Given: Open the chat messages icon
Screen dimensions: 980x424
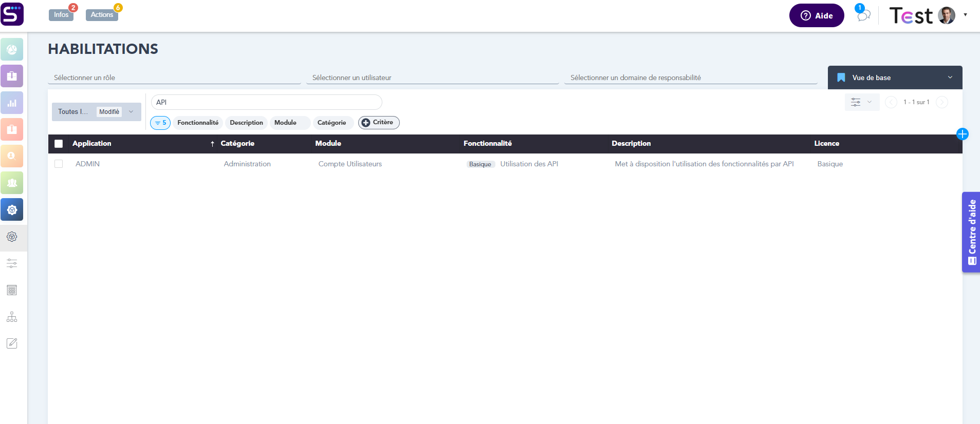Looking at the screenshot, I should 863,15.
